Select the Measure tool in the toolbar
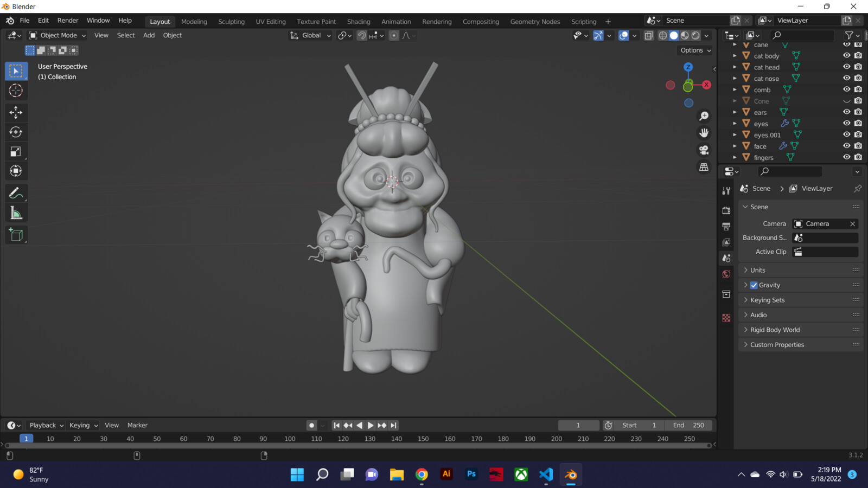This screenshot has width=868, height=488. tap(16, 212)
